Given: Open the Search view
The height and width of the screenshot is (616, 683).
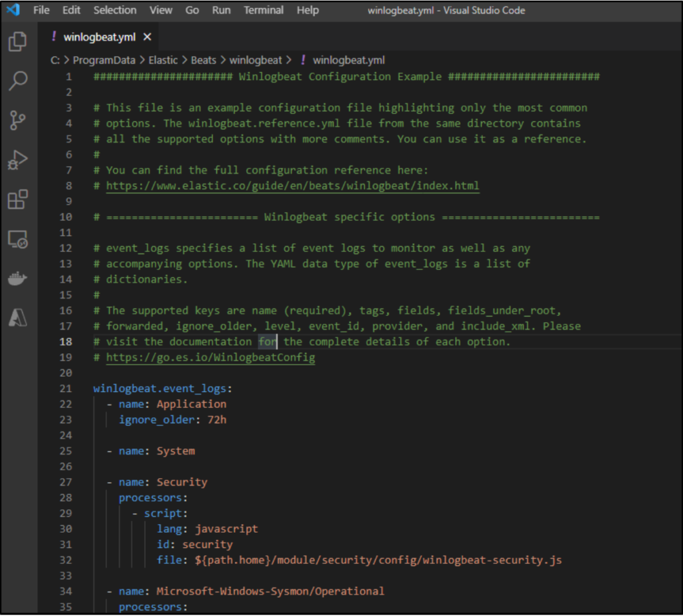Looking at the screenshot, I should 17,80.
